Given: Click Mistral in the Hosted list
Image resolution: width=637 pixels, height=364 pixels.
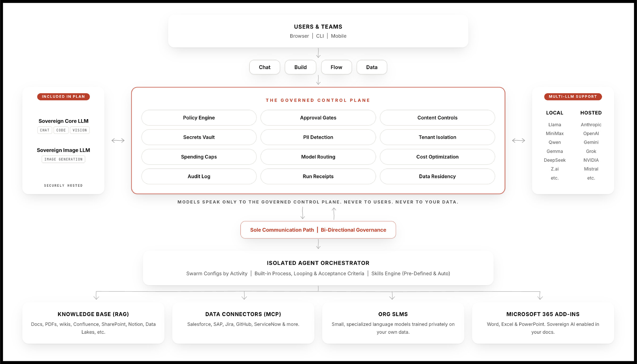Looking at the screenshot, I should pos(591,169).
